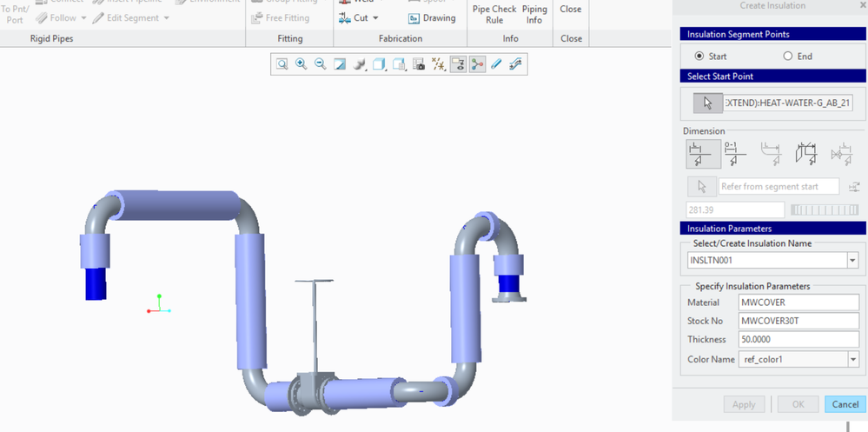Image resolution: width=868 pixels, height=432 pixels.
Task: Expand the INSLTN001 insulation name dropdown
Action: point(851,261)
